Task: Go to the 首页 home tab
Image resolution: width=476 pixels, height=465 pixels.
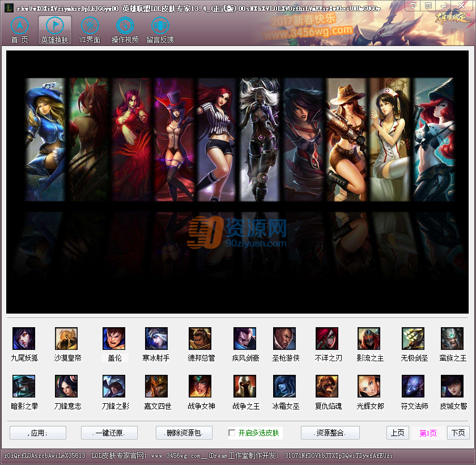Action: tap(20, 30)
